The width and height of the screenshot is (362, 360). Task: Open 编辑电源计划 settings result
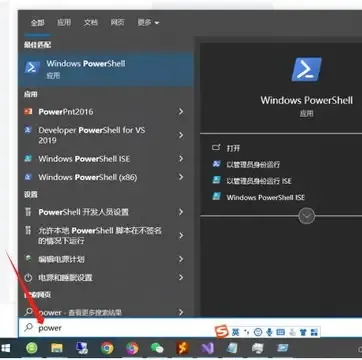[x=106, y=259]
